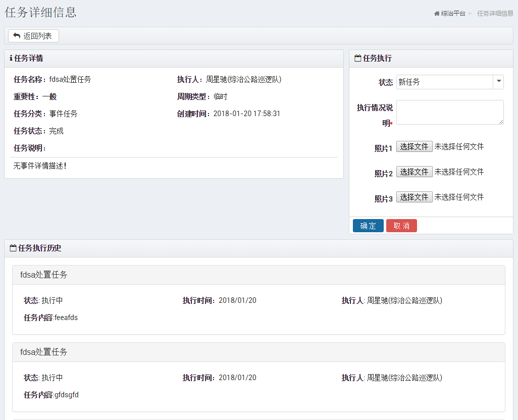Image resolution: width=518 pixels, height=420 pixels.
Task: Click the 任务详细信息 breadcrumb item
Action: click(495, 14)
